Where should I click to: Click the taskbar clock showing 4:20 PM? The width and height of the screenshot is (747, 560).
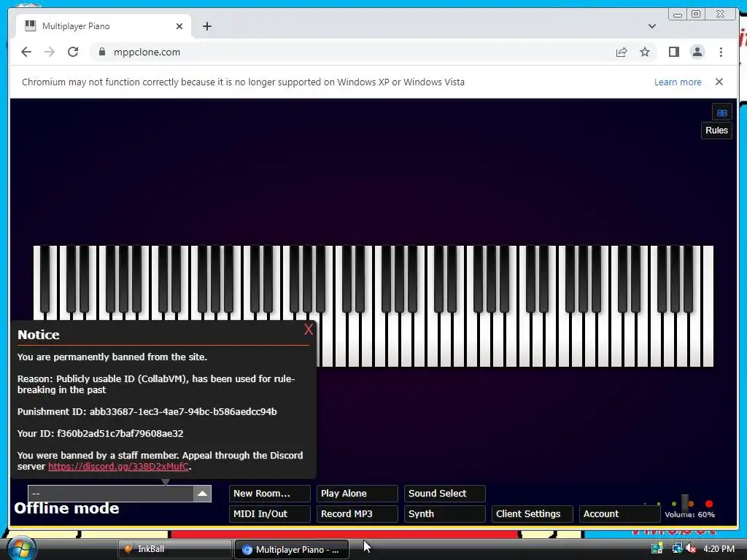tap(719, 548)
